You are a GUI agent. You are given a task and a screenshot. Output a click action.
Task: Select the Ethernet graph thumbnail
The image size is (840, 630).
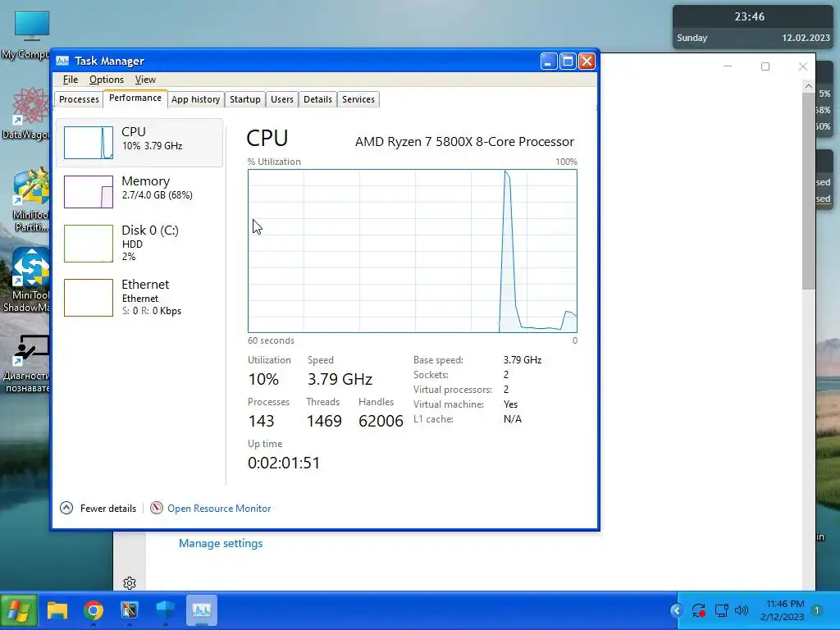click(x=89, y=297)
